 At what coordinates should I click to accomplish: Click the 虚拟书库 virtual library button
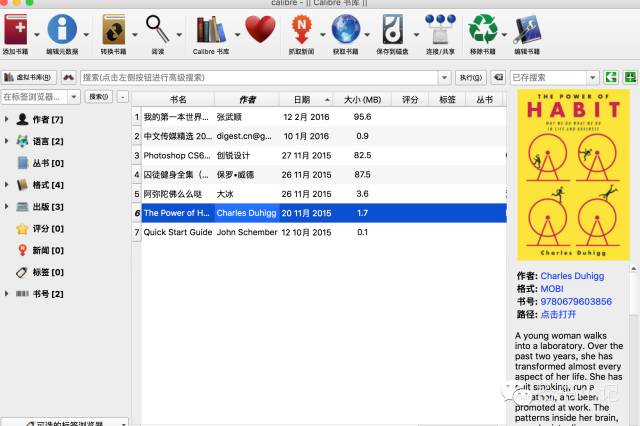click(x=28, y=78)
